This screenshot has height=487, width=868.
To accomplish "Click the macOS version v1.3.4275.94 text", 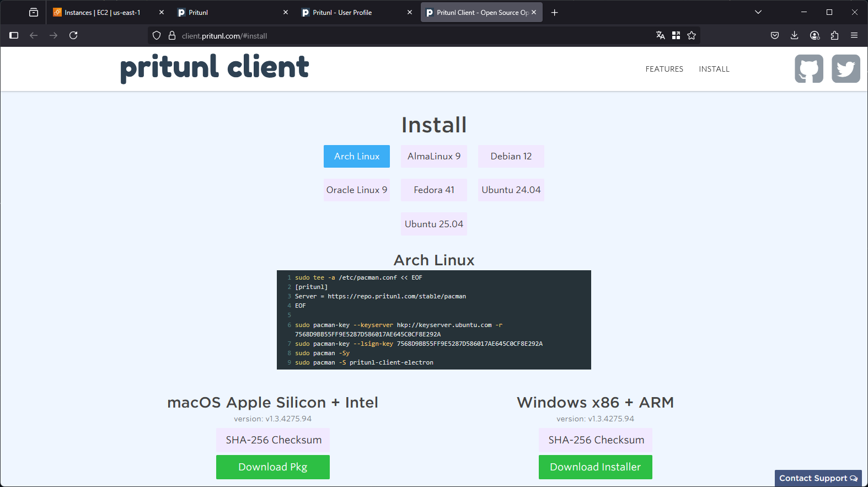I will pos(273,419).
